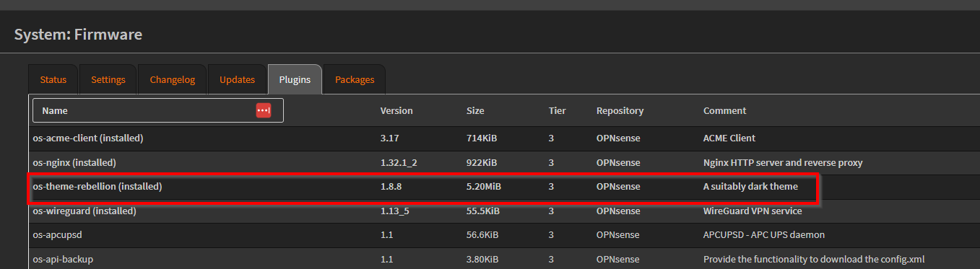
Task: Open the Settings tab
Action: pyautogui.click(x=108, y=79)
